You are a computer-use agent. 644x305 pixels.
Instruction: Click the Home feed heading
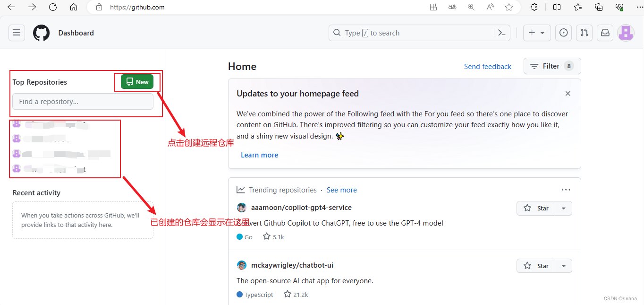coord(242,67)
